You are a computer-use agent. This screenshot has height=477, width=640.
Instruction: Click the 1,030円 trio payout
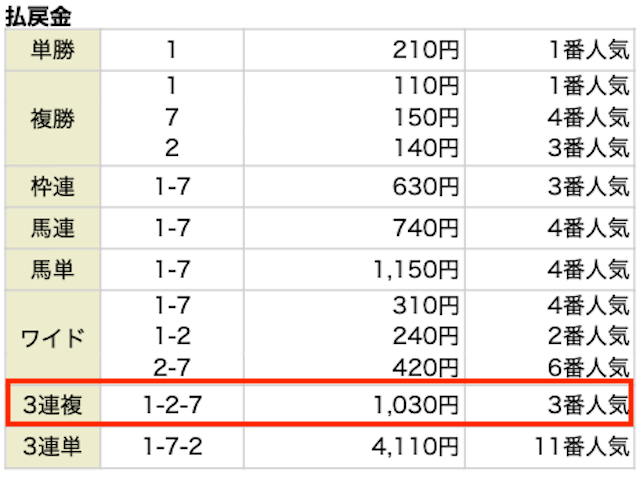tap(416, 405)
